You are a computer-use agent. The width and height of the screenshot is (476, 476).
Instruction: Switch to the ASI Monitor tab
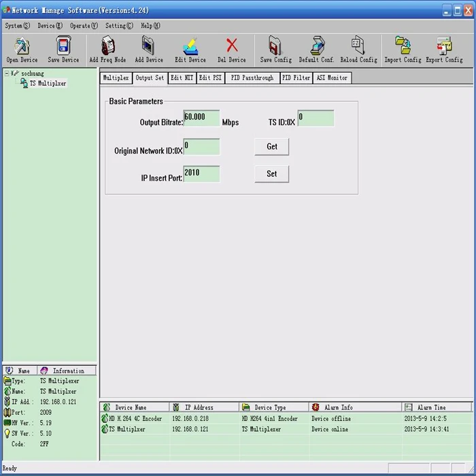coord(332,78)
